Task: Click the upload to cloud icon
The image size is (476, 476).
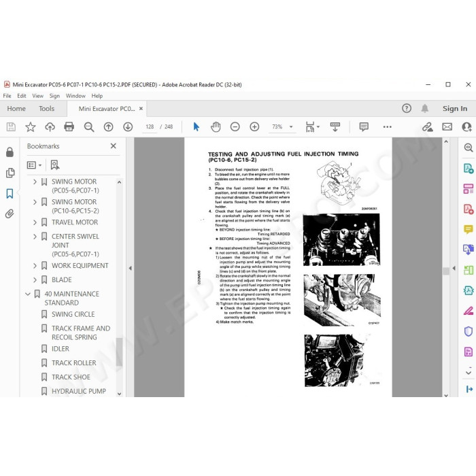Action: coord(50,126)
